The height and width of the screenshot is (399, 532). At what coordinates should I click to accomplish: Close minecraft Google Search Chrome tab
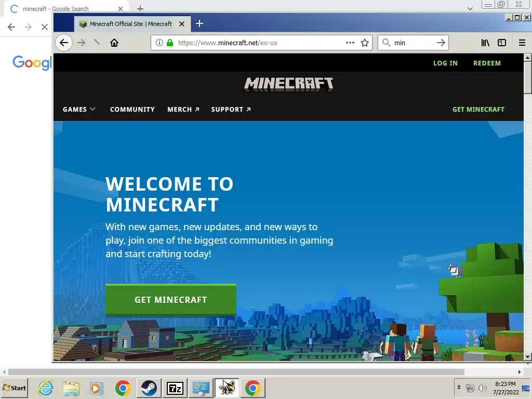[x=121, y=9]
